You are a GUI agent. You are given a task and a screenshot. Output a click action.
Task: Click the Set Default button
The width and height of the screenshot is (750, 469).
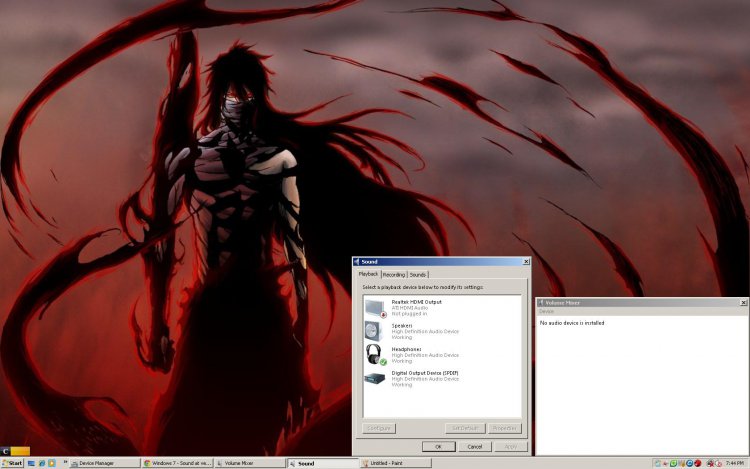[465, 428]
